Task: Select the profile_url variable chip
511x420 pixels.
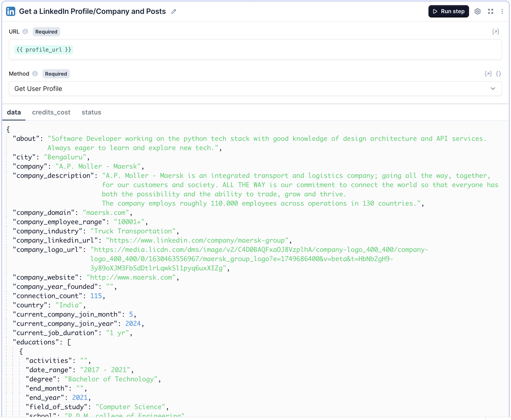Action: click(44, 49)
